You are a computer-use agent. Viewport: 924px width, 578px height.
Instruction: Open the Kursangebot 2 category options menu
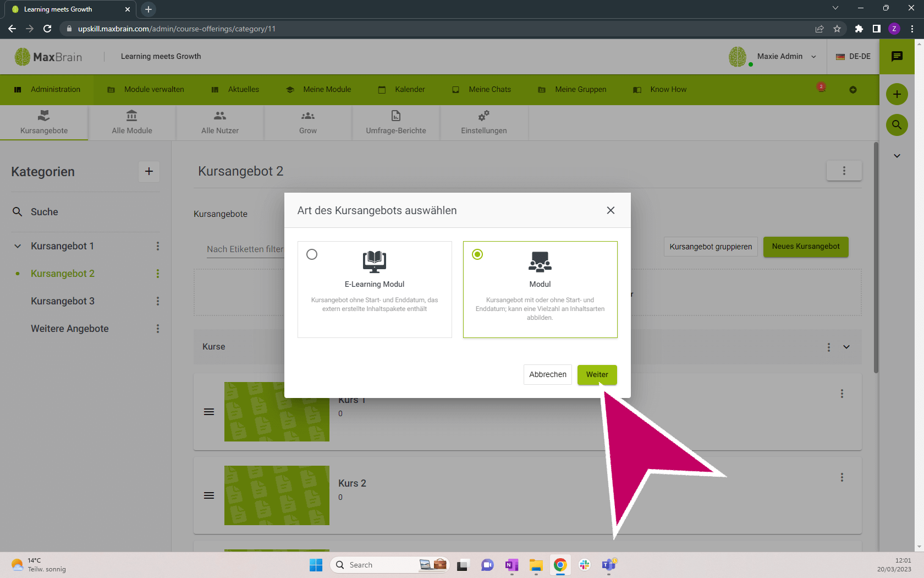pos(158,274)
